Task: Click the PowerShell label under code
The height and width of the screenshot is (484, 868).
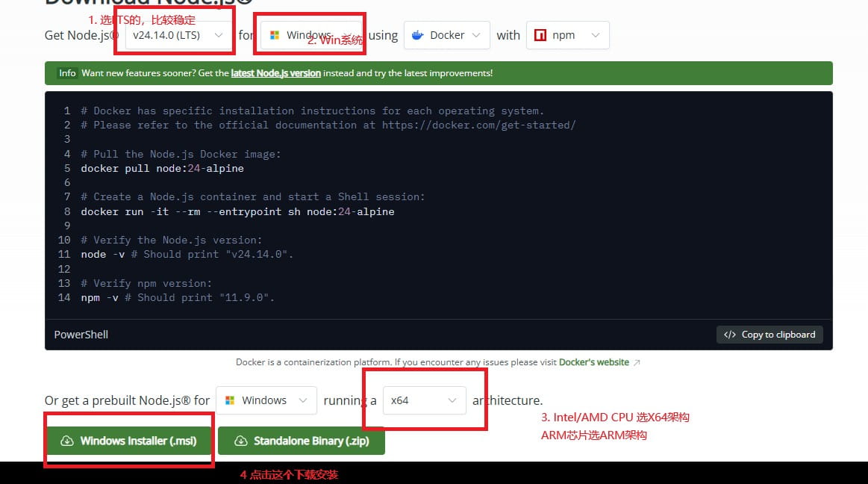Action: coord(81,335)
